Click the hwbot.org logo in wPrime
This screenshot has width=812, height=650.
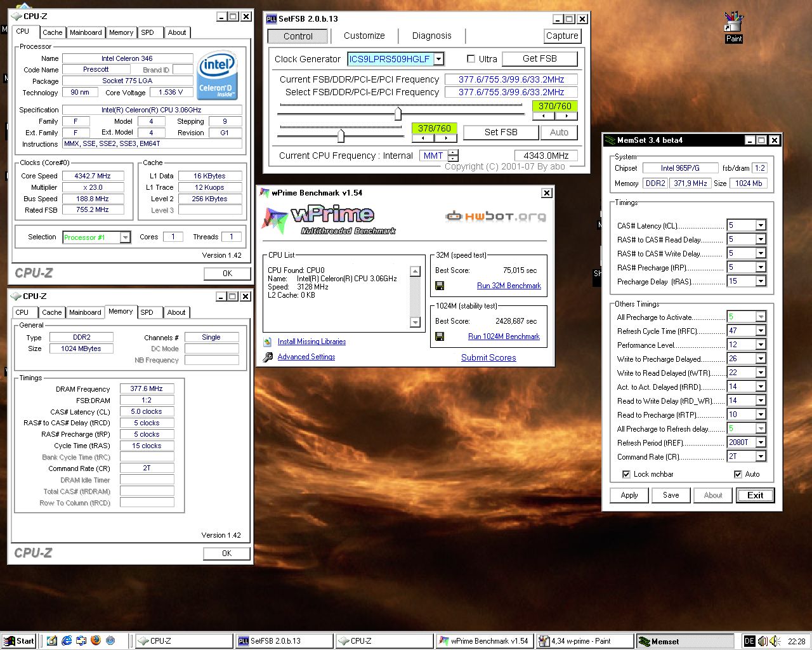495,216
